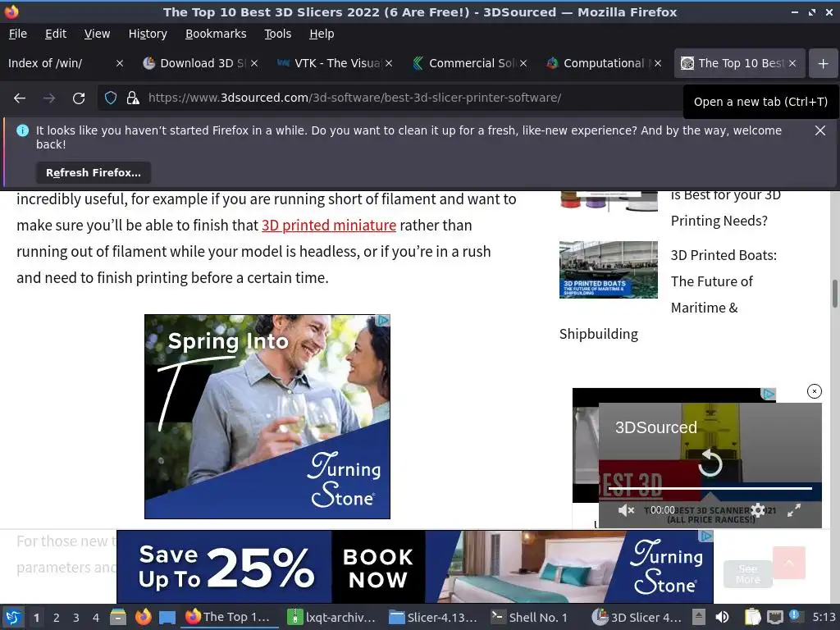Open tracking protection shield icon
The image size is (840, 630).
click(x=111, y=98)
